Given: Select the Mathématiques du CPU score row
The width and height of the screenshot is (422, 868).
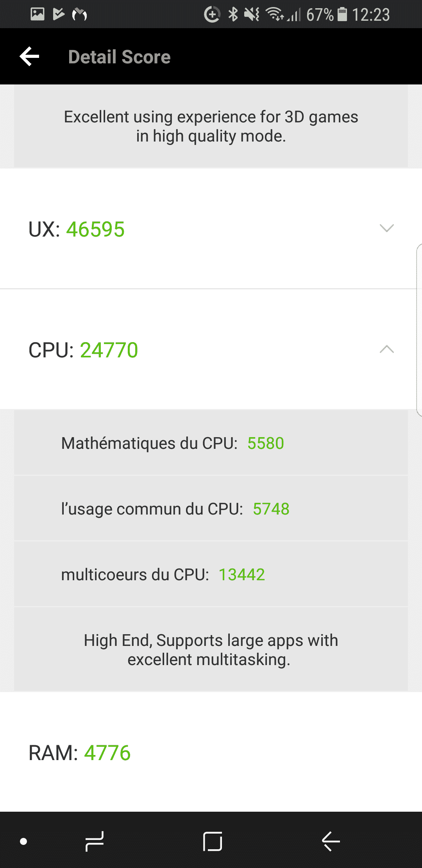Looking at the screenshot, I should pos(211,443).
